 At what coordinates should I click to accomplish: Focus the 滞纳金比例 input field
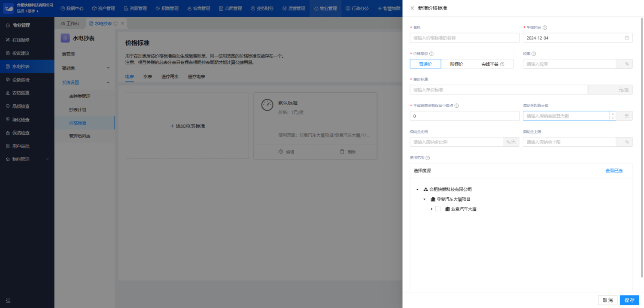[456, 142]
